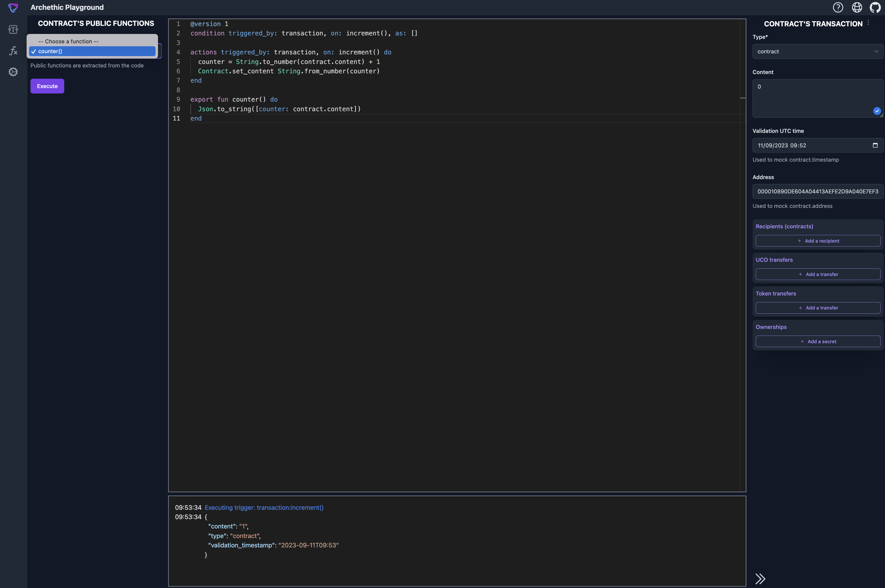Viewport: 885px width, 588px height.
Task: Focus the Content text area
Action: (818, 98)
